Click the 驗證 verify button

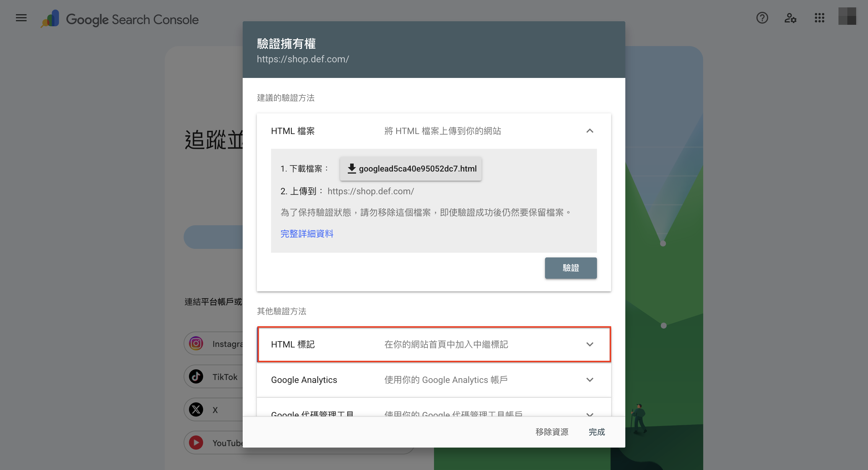[570, 268]
